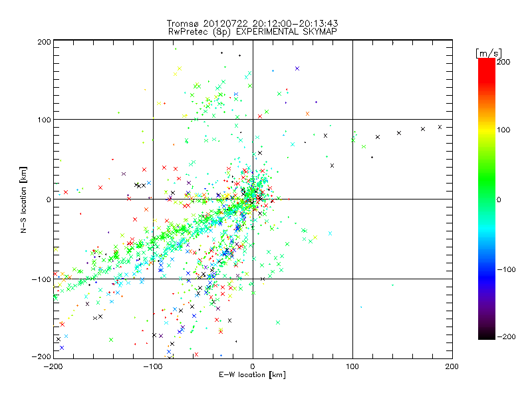Click the Y-axis '-100' tick label
532x399 pixels.
pyautogui.click(x=41, y=279)
